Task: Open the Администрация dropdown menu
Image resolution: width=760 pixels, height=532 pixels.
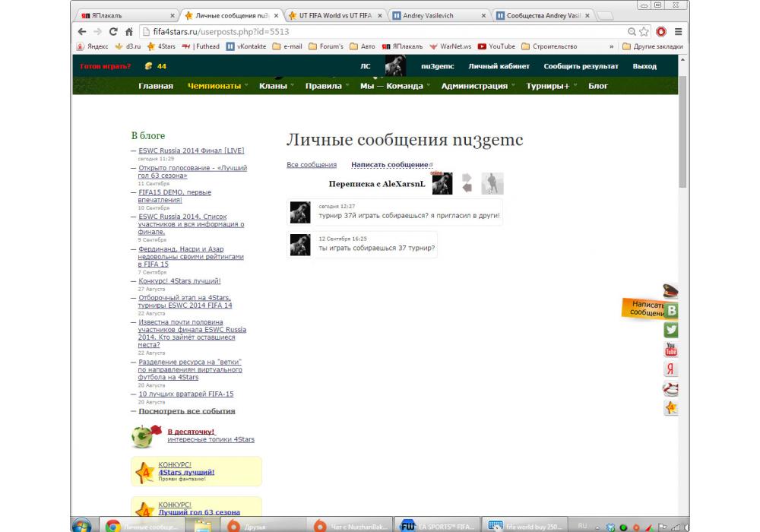Action: pyautogui.click(x=478, y=86)
